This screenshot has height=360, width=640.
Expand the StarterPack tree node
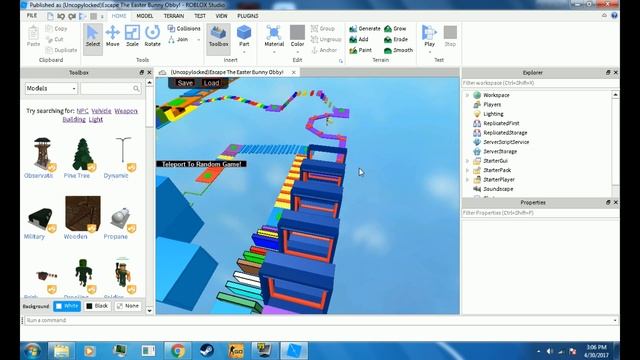pyautogui.click(x=467, y=170)
